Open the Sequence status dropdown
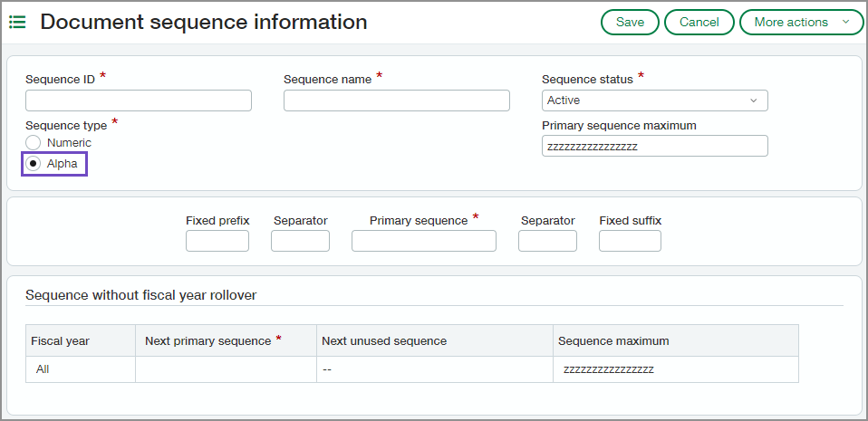 (x=654, y=100)
